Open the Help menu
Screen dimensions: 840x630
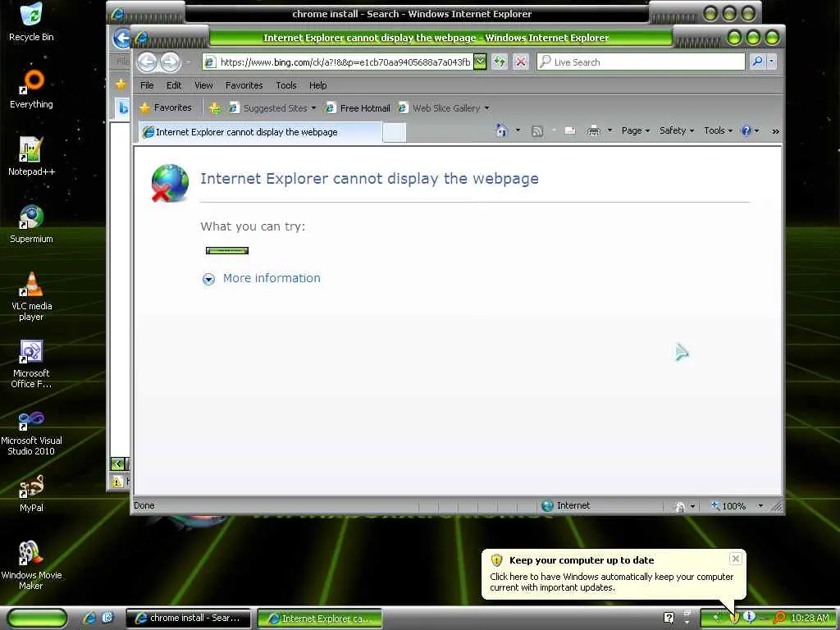coord(317,85)
